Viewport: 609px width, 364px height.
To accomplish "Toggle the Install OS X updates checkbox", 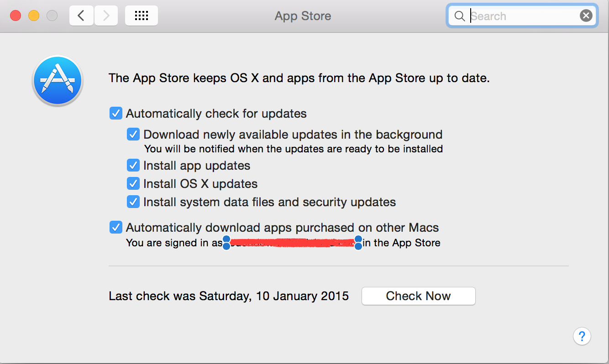I will (x=133, y=183).
